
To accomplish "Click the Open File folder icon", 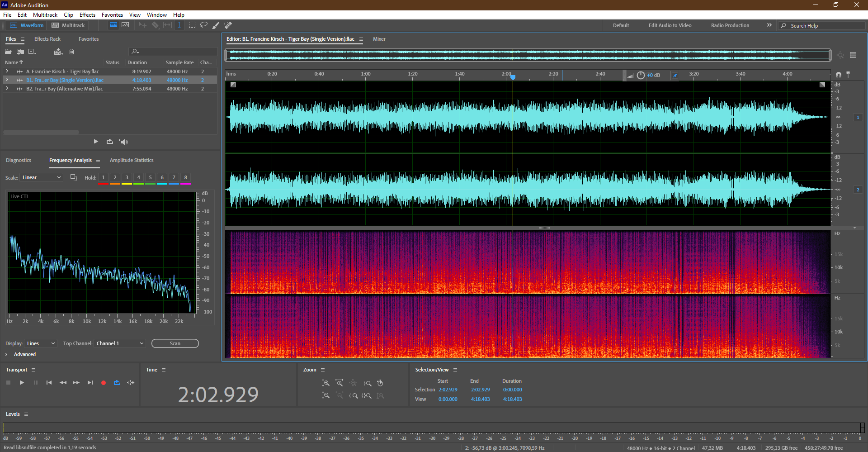I will (8, 52).
